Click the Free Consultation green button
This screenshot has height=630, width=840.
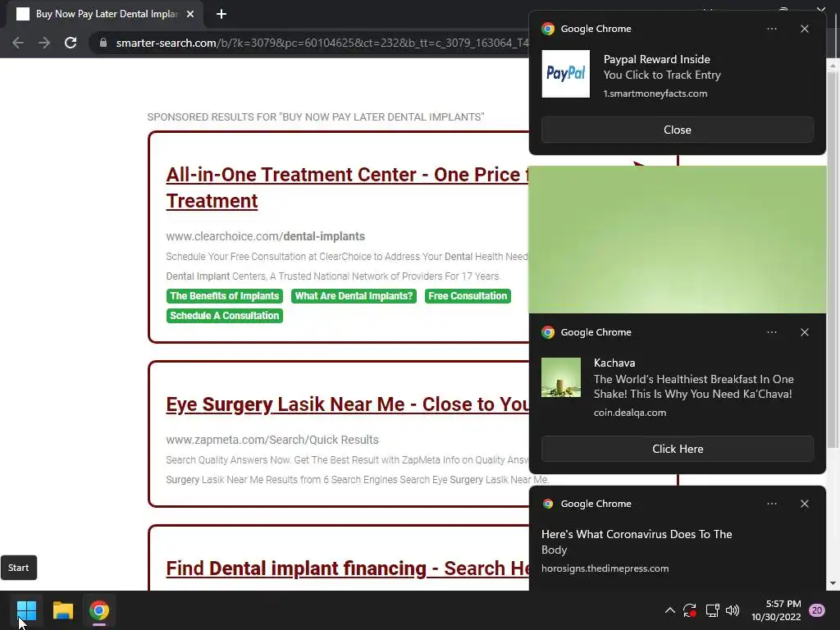click(x=468, y=295)
